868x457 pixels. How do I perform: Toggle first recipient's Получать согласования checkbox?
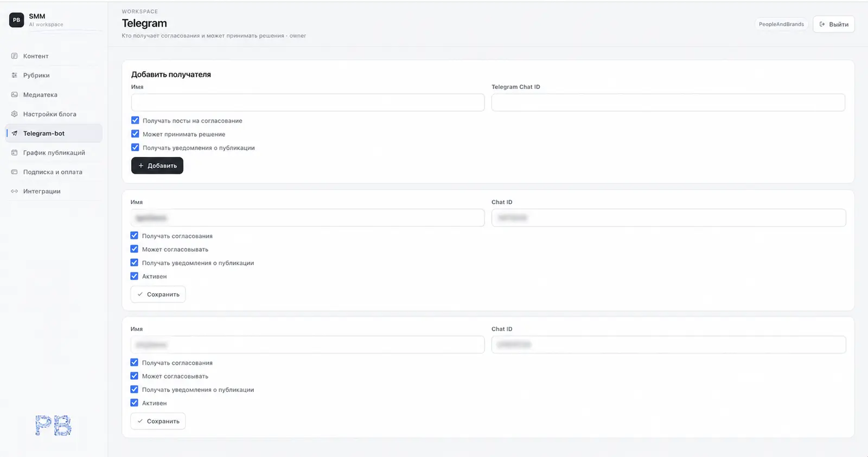click(x=135, y=236)
